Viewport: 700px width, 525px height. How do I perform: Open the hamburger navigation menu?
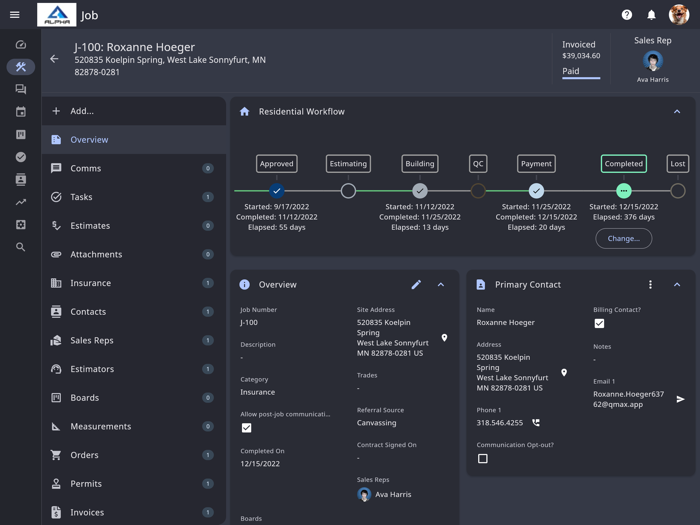tap(15, 15)
